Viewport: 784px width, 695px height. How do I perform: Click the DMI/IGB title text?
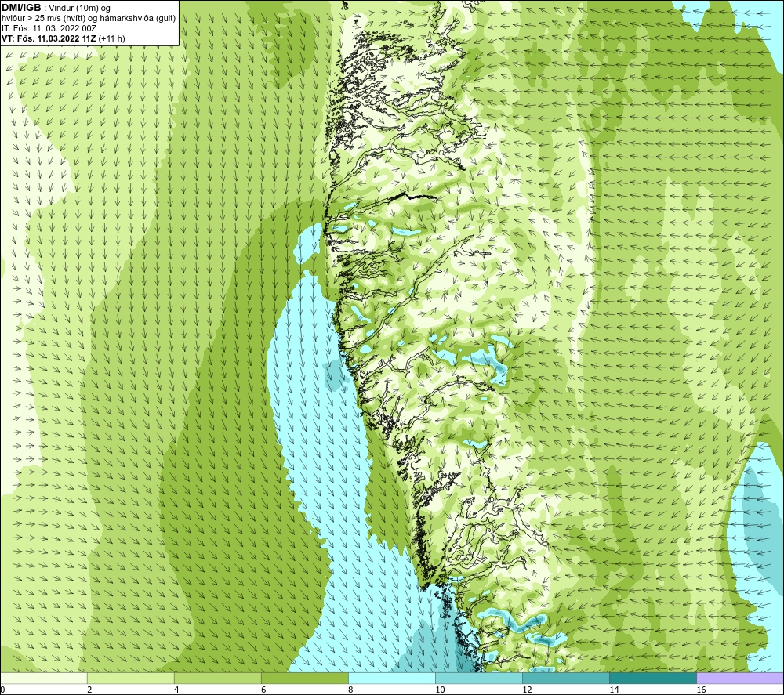click(21, 8)
